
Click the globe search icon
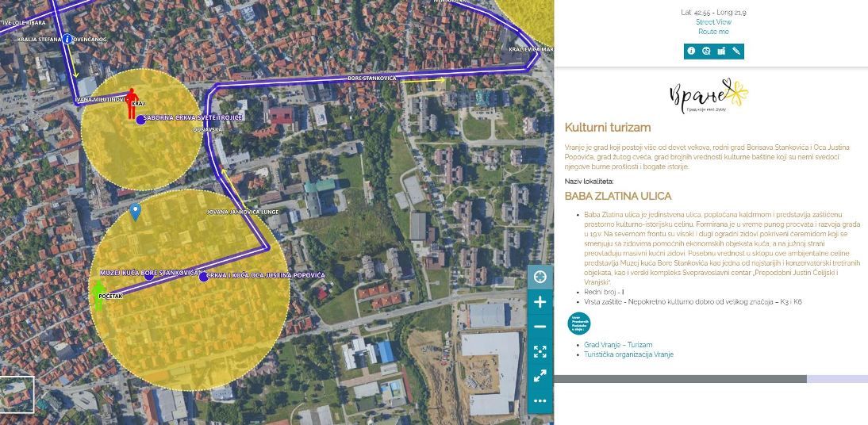(x=706, y=52)
